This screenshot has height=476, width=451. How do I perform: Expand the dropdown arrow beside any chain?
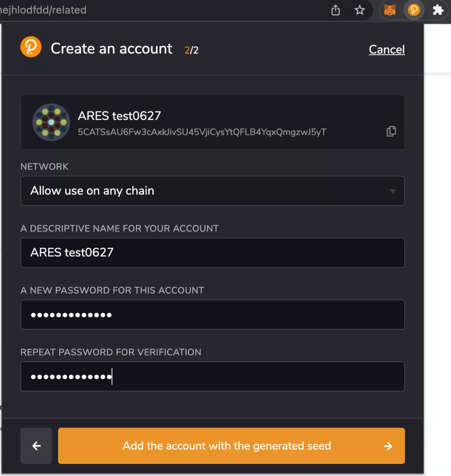click(x=393, y=191)
